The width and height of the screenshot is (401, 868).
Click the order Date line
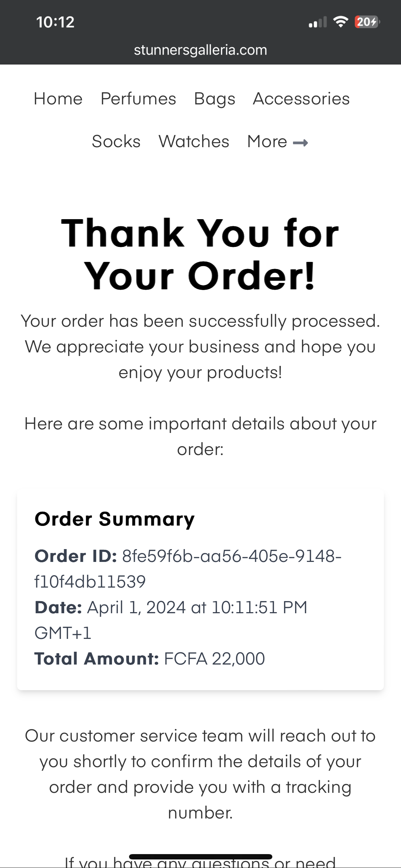[171, 620]
